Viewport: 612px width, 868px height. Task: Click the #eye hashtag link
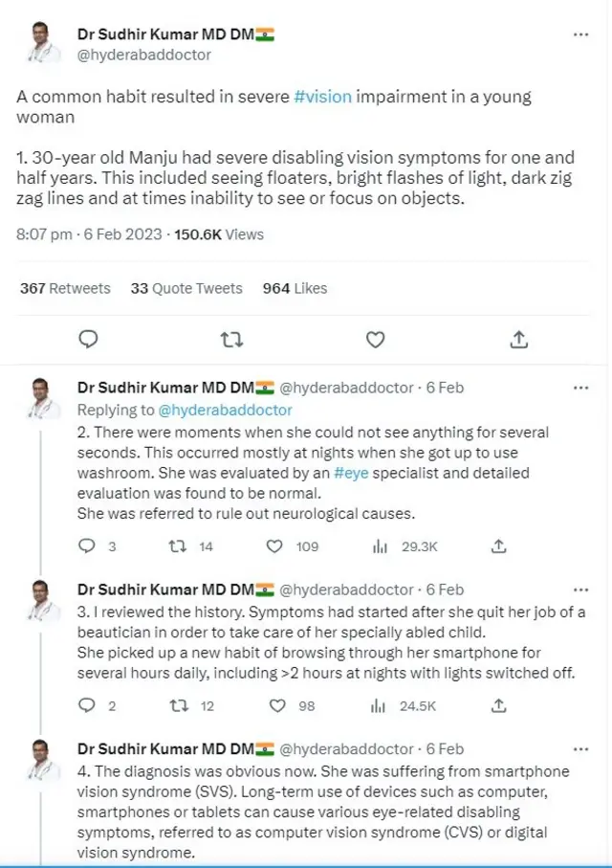(351, 473)
